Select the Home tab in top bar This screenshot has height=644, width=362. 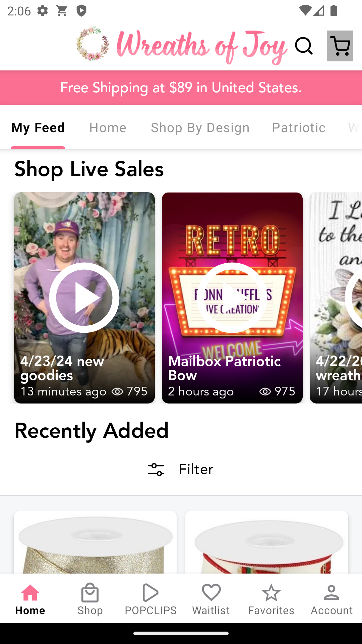click(x=108, y=128)
